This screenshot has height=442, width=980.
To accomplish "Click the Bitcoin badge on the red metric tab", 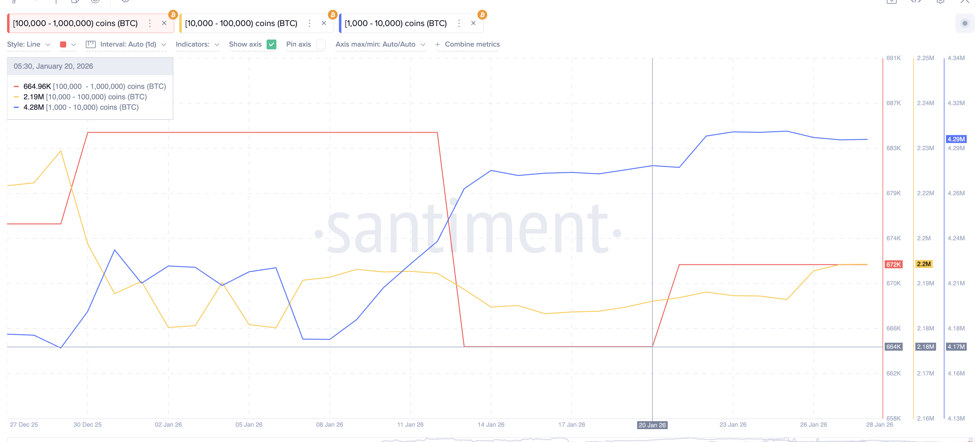I will 173,14.
